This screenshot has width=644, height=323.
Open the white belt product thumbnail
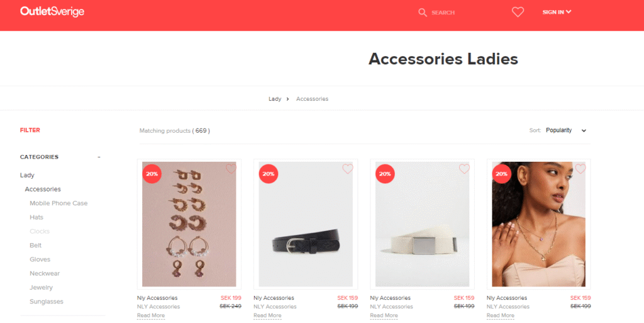[422, 224]
